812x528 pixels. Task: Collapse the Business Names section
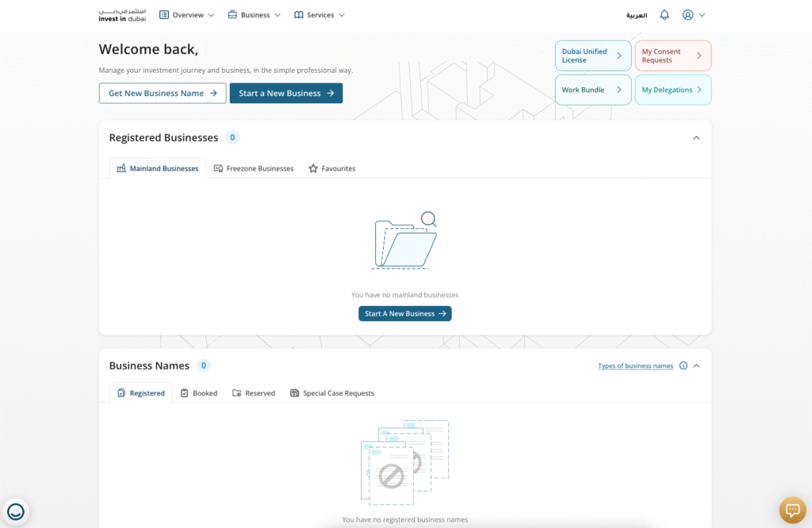click(696, 365)
